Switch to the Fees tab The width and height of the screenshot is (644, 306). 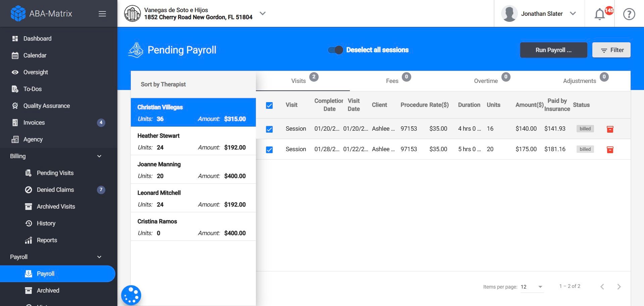pyautogui.click(x=392, y=81)
